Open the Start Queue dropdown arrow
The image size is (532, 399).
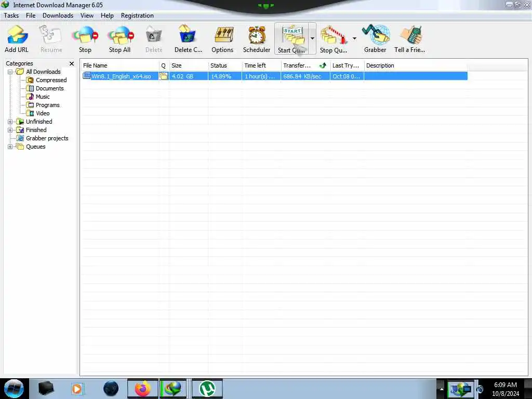point(312,38)
